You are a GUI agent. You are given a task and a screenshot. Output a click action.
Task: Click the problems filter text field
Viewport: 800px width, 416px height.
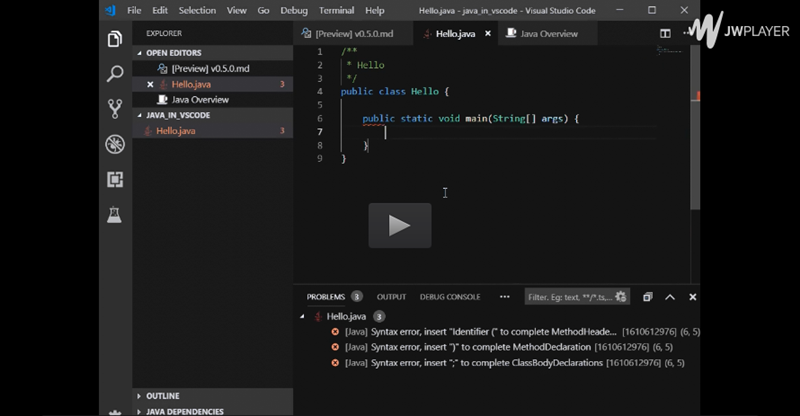pos(570,297)
